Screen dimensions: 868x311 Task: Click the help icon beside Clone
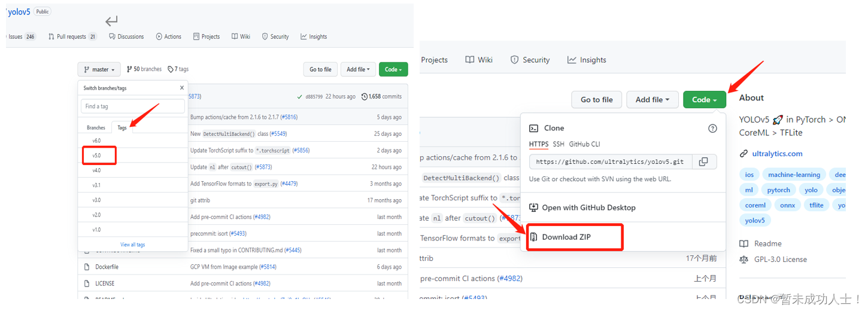pos(712,128)
